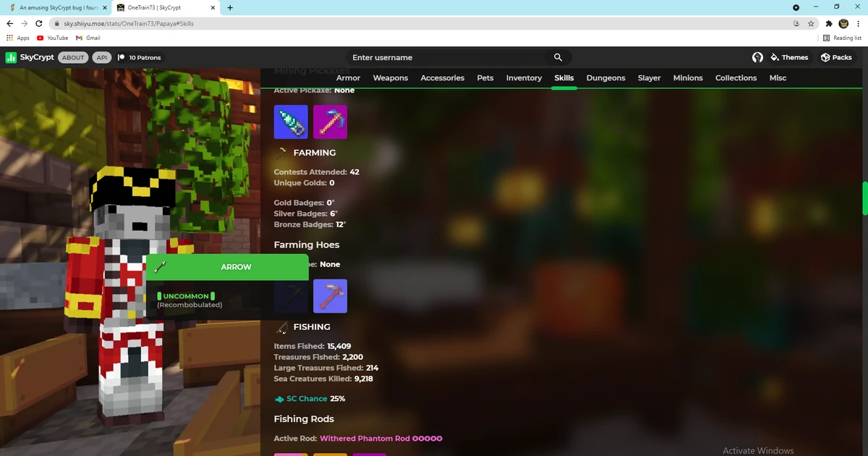This screenshot has height=456, width=868.
Task: Switch to the Pets tab
Action: [x=485, y=77]
